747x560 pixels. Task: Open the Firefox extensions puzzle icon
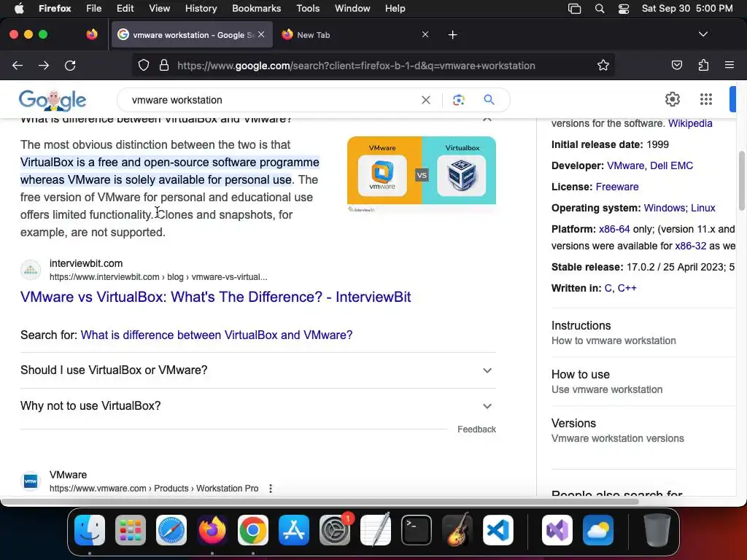[x=703, y=65]
